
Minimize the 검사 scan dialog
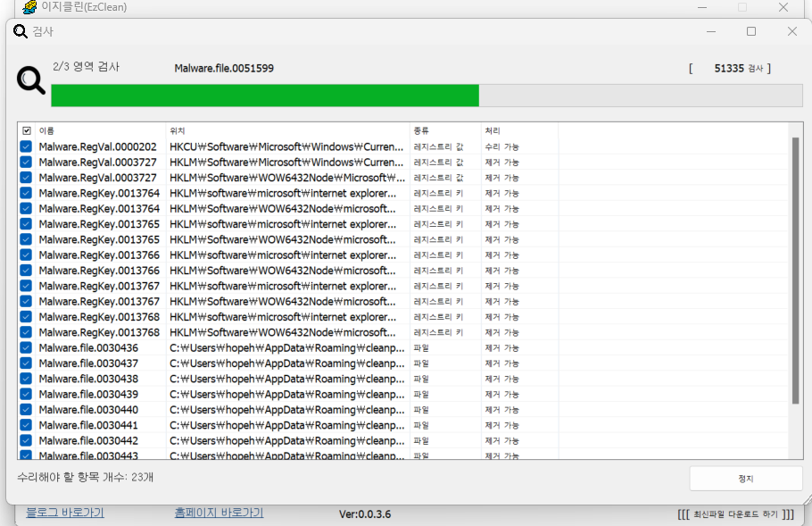point(711,31)
